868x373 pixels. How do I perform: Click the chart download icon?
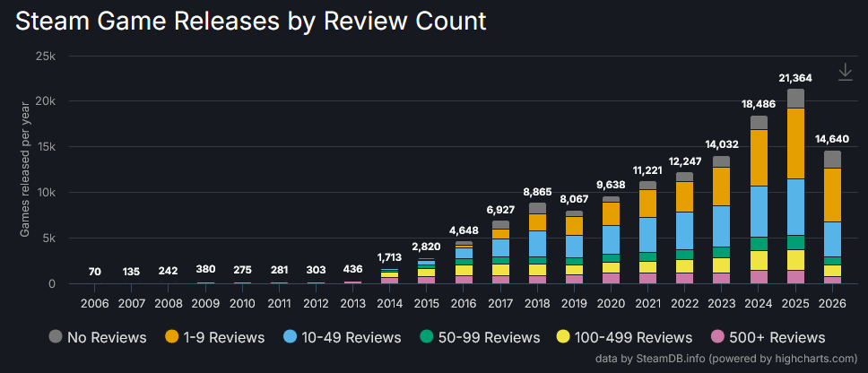click(x=845, y=73)
